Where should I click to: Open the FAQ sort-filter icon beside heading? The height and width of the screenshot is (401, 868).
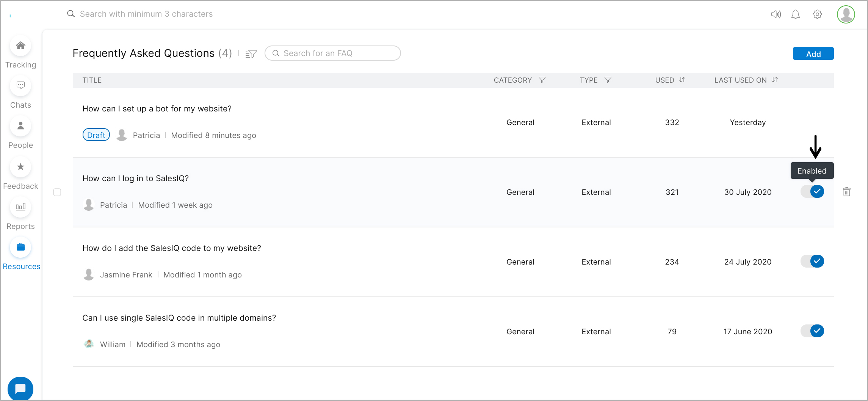click(x=251, y=54)
